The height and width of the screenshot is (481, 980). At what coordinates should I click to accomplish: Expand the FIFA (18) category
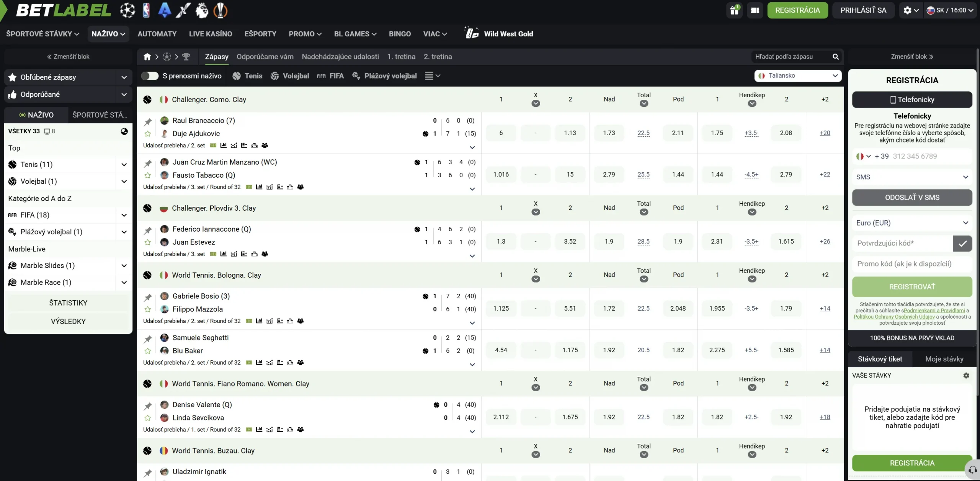(124, 215)
